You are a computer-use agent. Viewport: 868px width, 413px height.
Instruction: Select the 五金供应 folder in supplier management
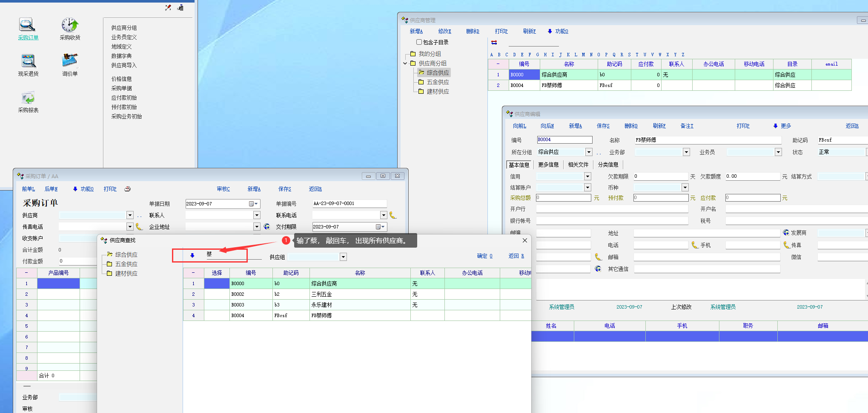coord(437,82)
